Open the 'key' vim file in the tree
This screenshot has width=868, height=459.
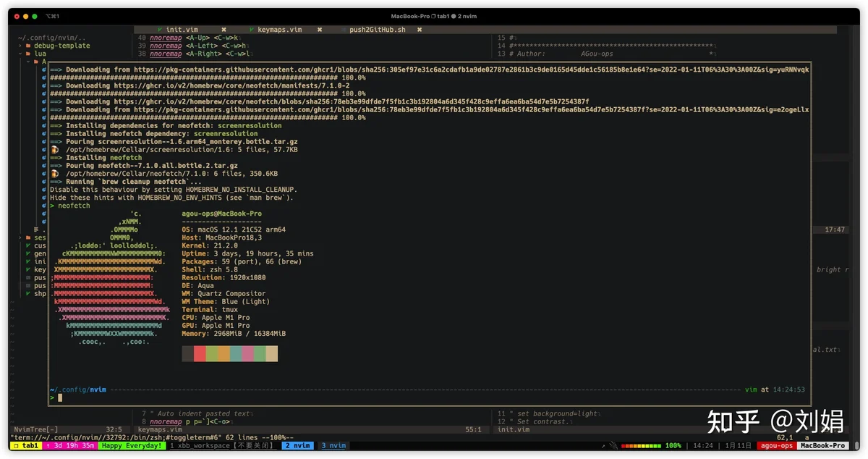point(40,269)
